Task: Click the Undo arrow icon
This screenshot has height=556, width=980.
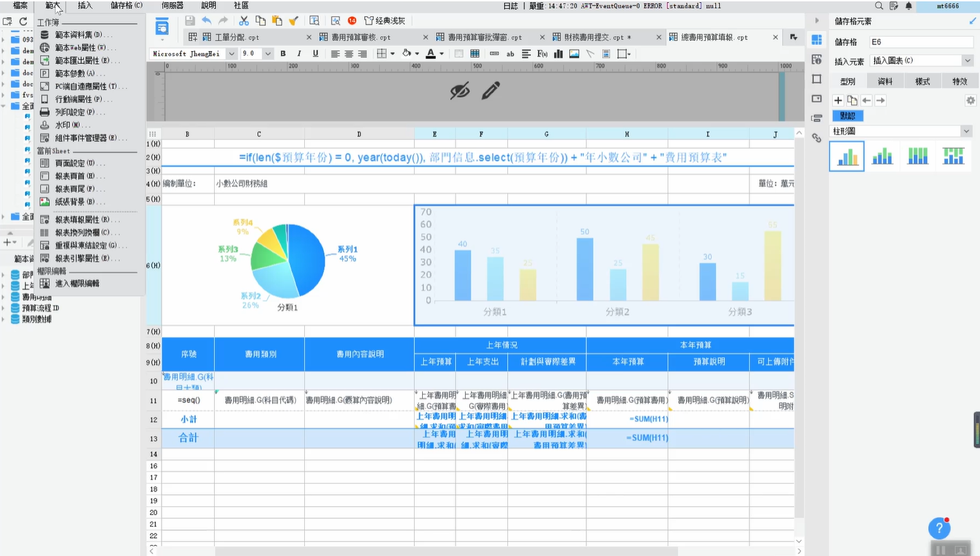Action: (x=207, y=21)
